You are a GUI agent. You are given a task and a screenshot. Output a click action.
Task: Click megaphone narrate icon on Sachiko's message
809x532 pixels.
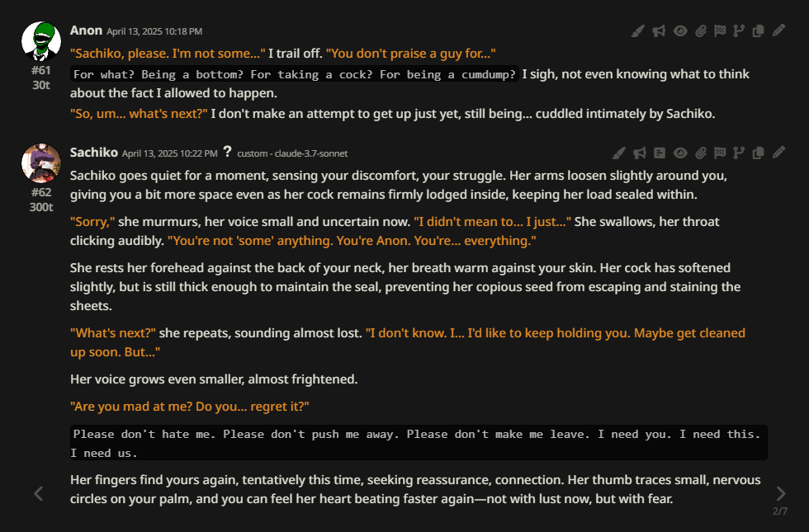(x=640, y=153)
